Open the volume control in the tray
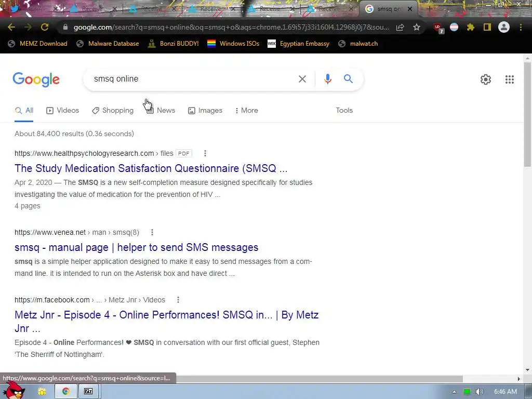Viewport: 532px width, 399px height. 479,392
